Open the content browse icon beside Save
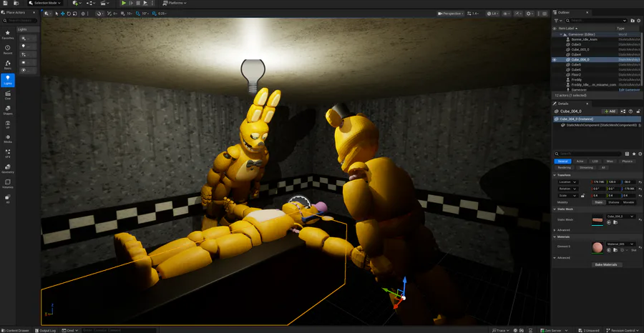 click(x=16, y=3)
